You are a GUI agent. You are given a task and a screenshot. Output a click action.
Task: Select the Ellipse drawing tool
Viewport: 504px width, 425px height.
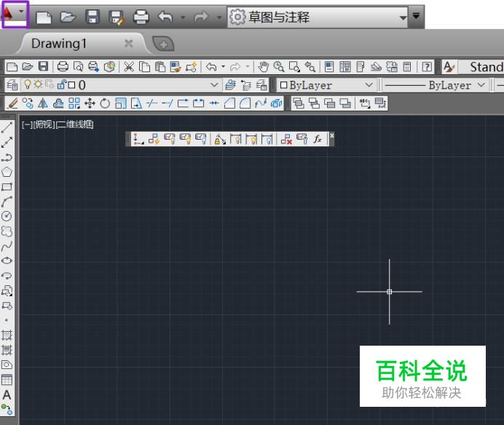(x=7, y=261)
